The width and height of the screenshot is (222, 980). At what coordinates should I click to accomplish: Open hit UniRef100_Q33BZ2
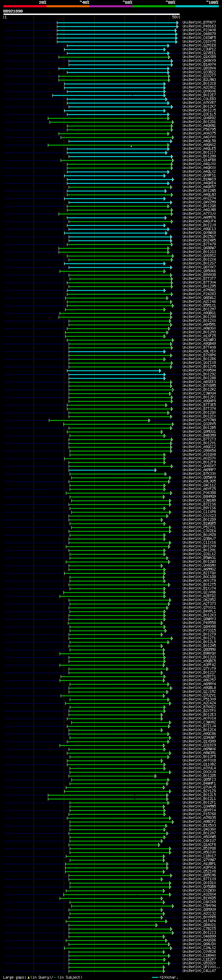pos(199,72)
